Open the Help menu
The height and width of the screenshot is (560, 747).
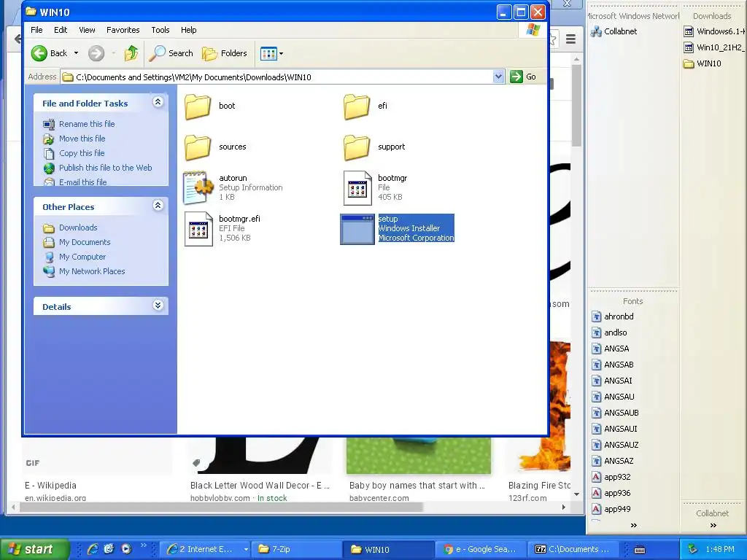[x=189, y=30]
